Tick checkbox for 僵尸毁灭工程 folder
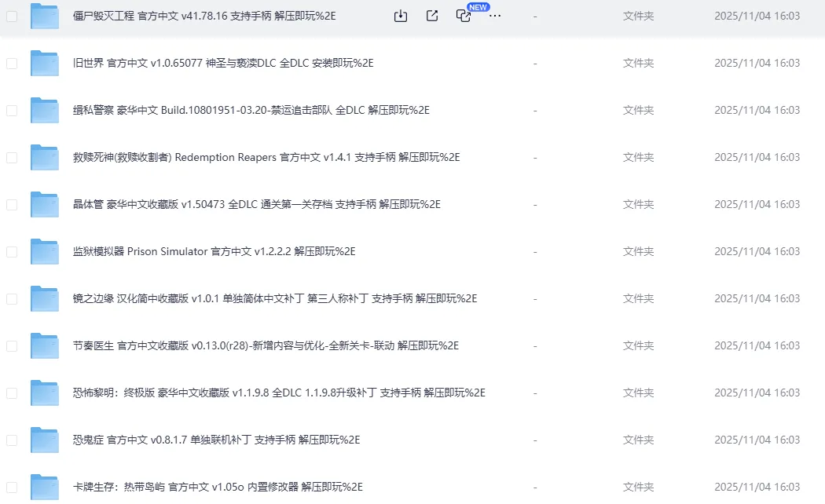This screenshot has height=504, width=825. [12, 16]
